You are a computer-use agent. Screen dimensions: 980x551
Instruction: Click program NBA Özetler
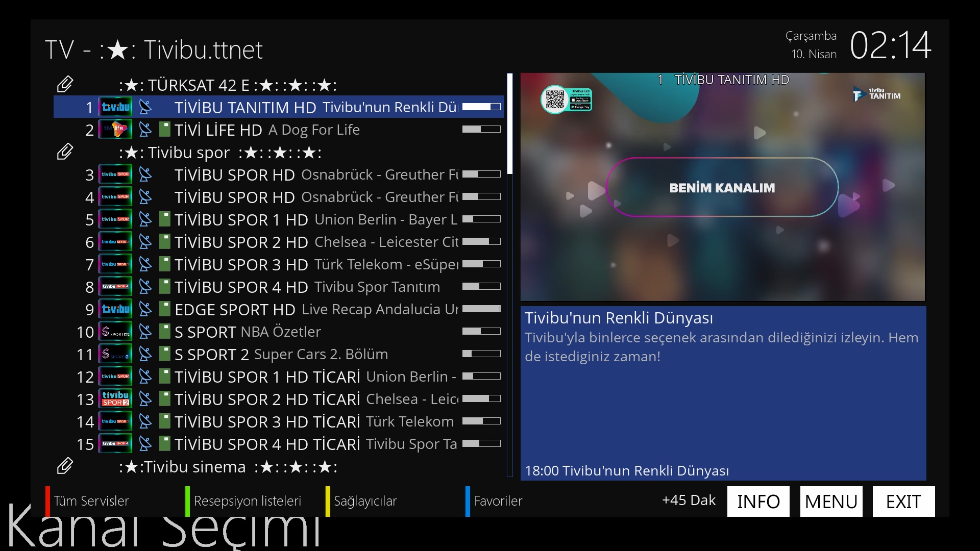281,332
